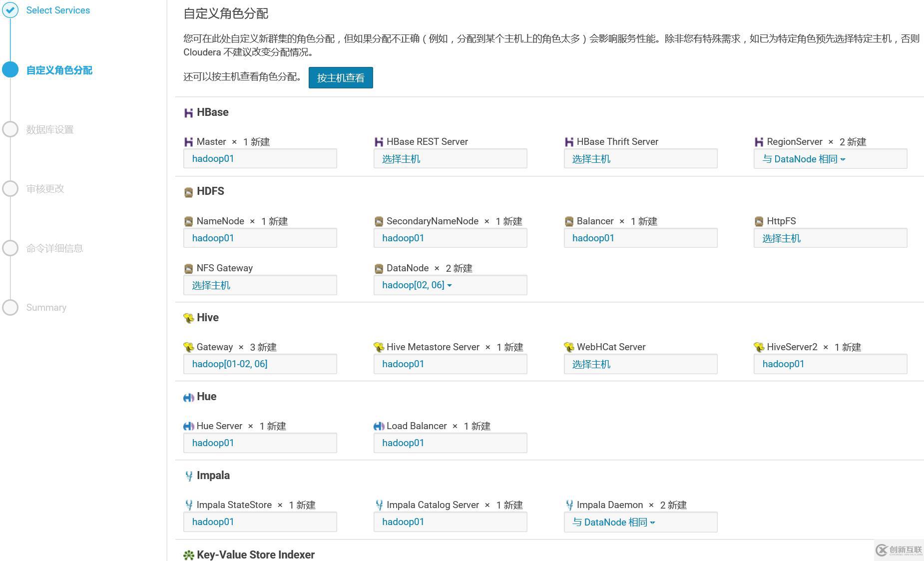Click the DataNode role icon

pyautogui.click(x=379, y=269)
